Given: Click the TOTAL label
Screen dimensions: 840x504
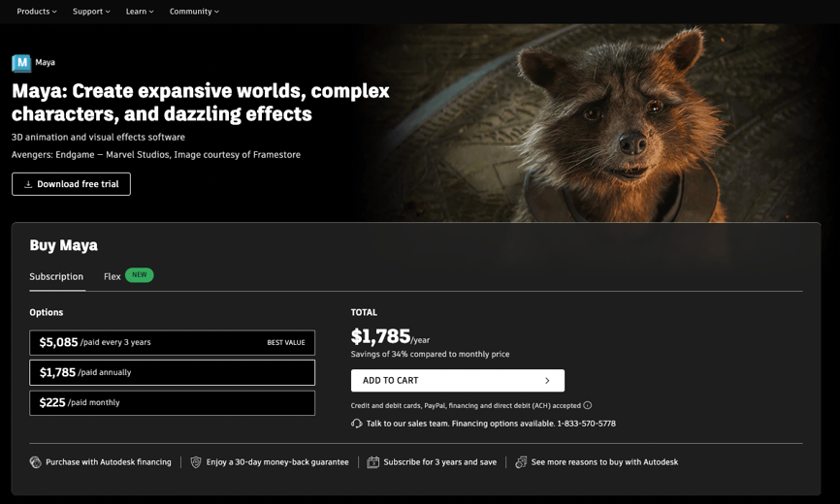Looking at the screenshot, I should coord(364,312).
